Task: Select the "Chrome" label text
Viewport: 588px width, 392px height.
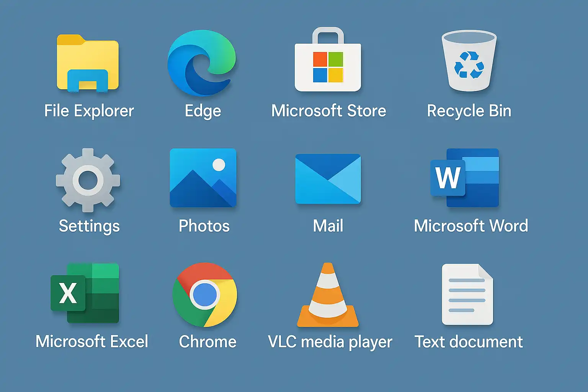Action: click(x=208, y=341)
